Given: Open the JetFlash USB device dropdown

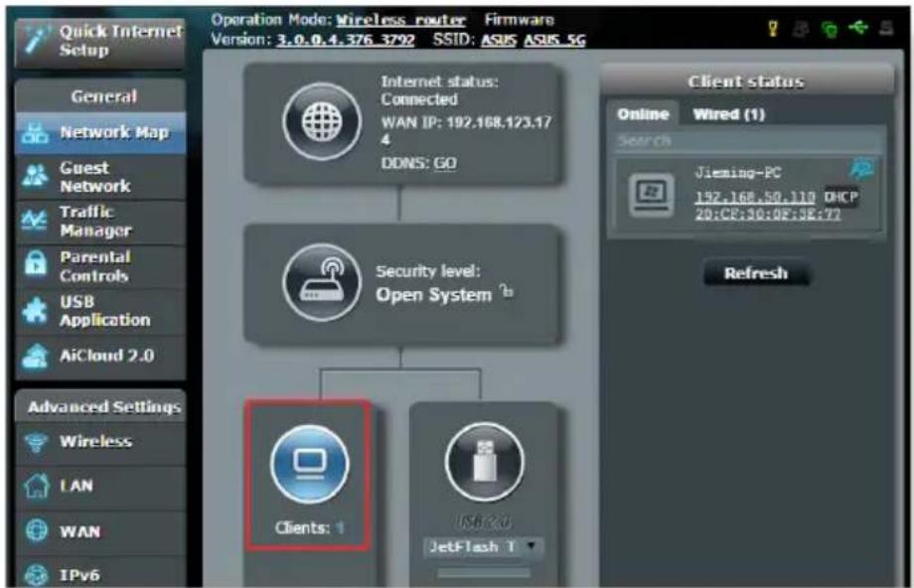Looking at the screenshot, I should 483,546.
